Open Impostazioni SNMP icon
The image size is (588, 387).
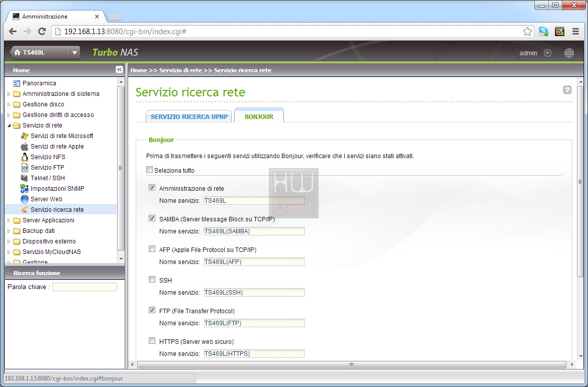click(25, 188)
